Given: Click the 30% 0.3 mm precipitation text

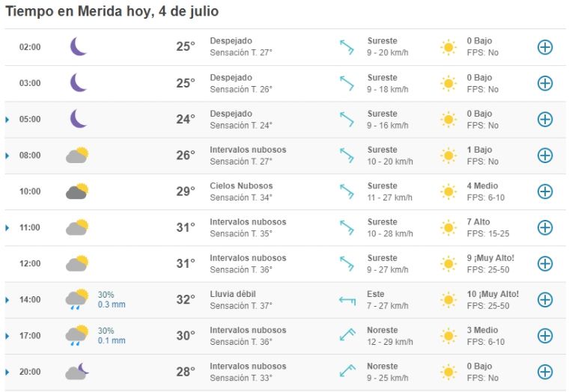Looking at the screenshot, I should tap(112, 299).
